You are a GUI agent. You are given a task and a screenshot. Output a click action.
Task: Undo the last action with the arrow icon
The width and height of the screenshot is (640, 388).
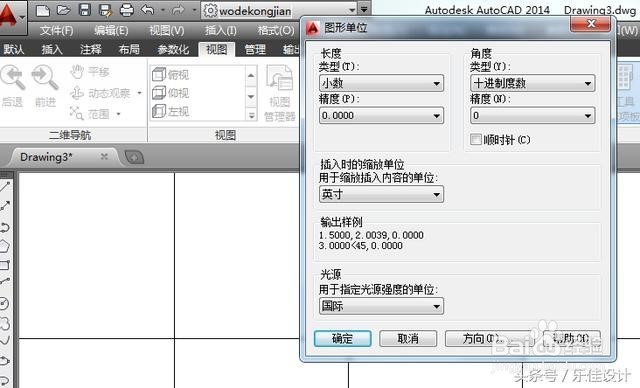(x=147, y=10)
